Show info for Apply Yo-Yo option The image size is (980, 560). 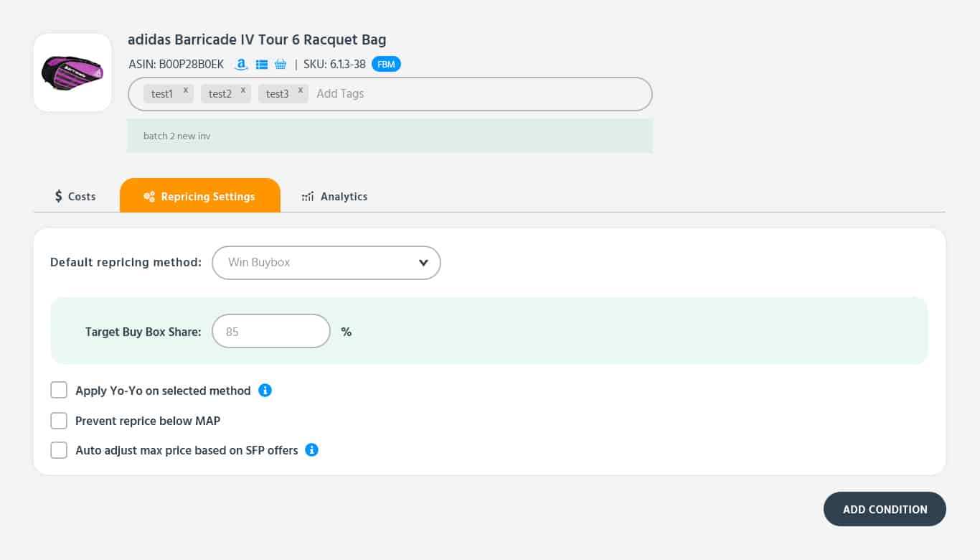pyautogui.click(x=265, y=391)
